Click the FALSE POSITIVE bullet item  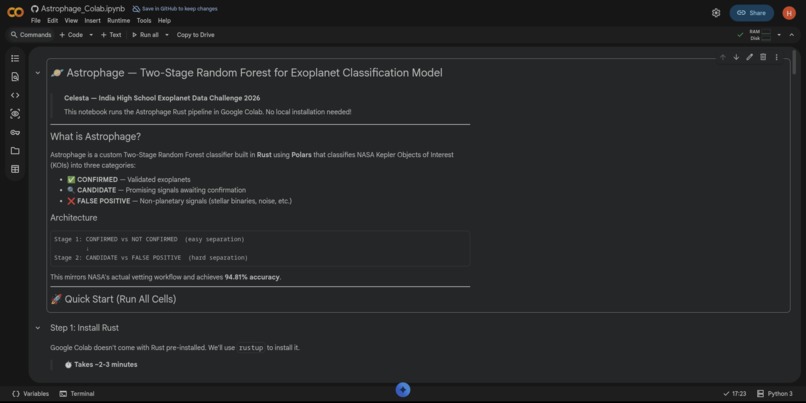tap(179, 201)
